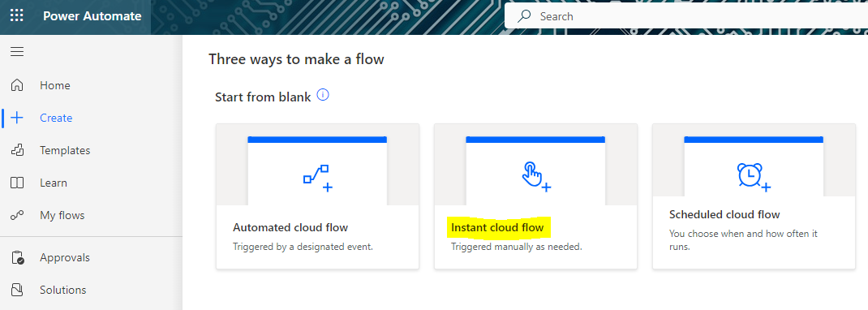This screenshot has height=310, width=868.
Task: Select the Automated cloud flow card
Action: click(318, 196)
